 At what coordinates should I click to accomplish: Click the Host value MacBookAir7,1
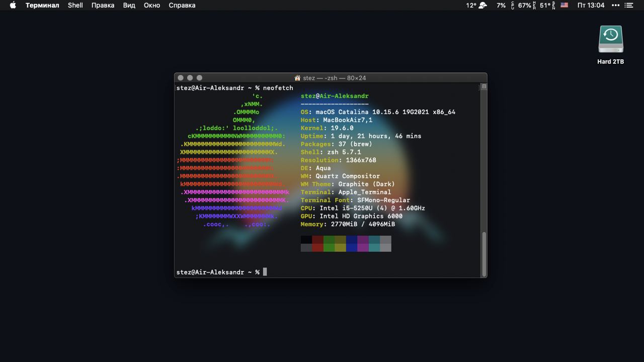(348, 120)
